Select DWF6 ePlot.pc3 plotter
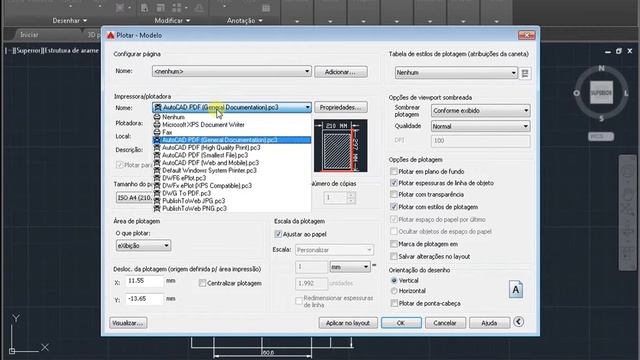640x360 pixels. (x=231, y=178)
